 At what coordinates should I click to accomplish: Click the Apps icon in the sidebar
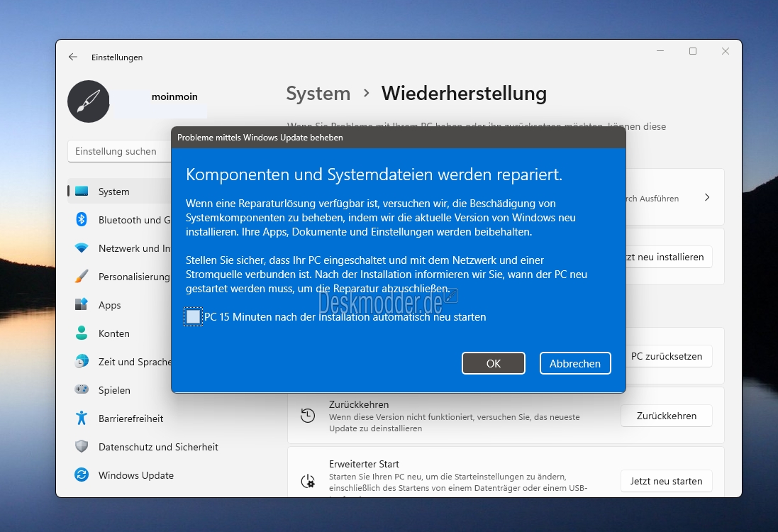(x=82, y=304)
